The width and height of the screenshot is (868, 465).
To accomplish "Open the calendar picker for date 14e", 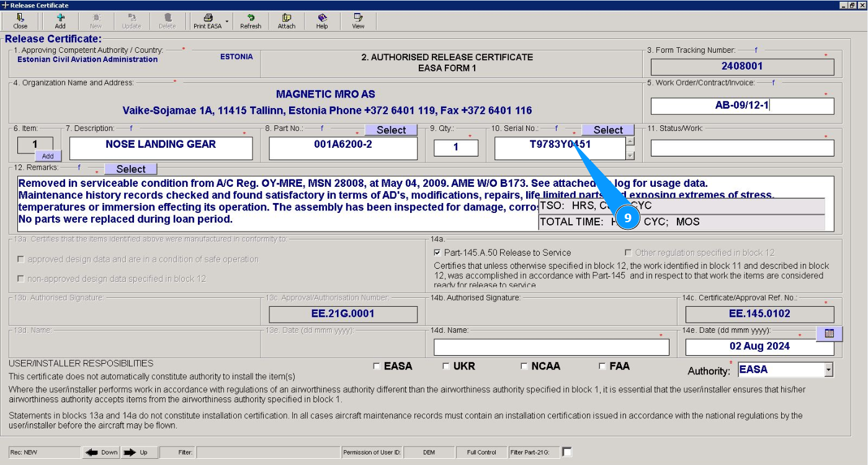I will [829, 333].
